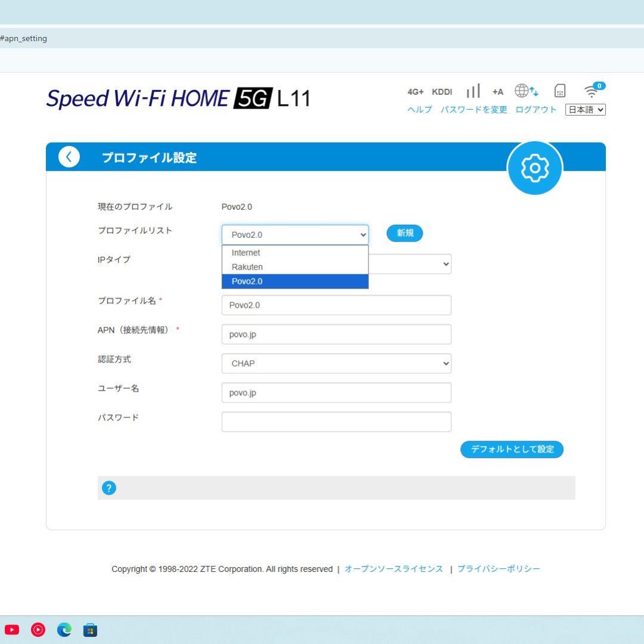
Task: Click the #apn_setting address text
Action: 23,39
